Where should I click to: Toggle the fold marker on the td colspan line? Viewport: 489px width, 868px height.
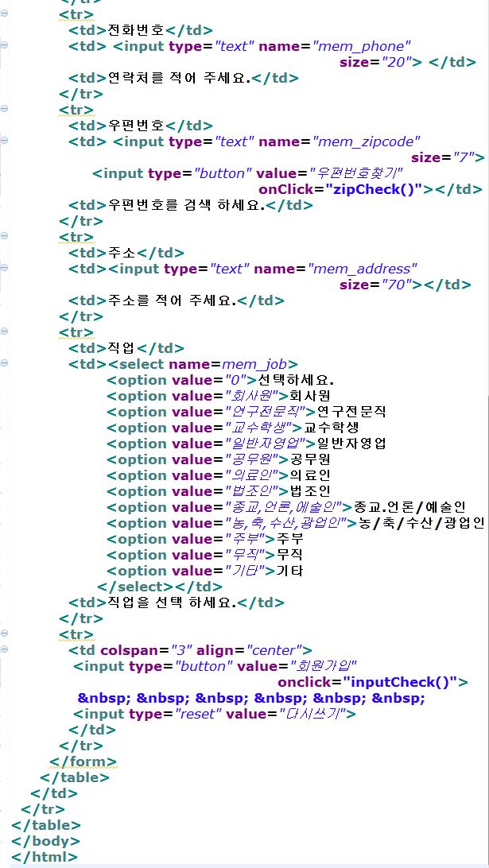point(4,649)
